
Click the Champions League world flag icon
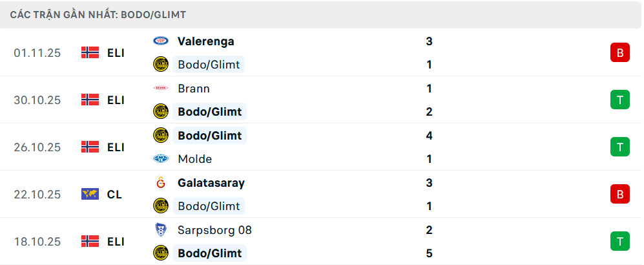(90, 194)
